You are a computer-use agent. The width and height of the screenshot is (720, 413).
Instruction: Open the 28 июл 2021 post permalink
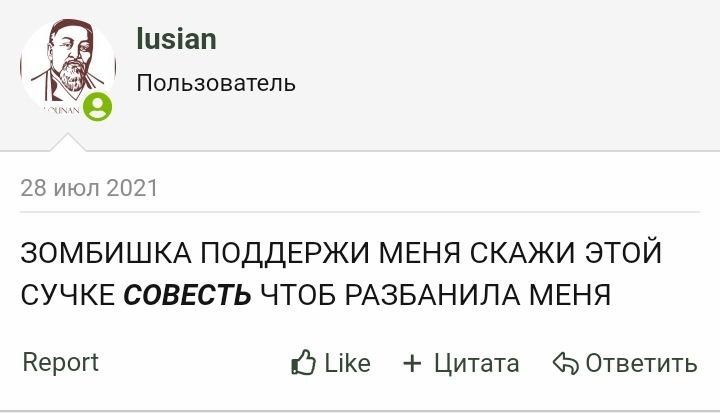pyautogui.click(x=89, y=187)
